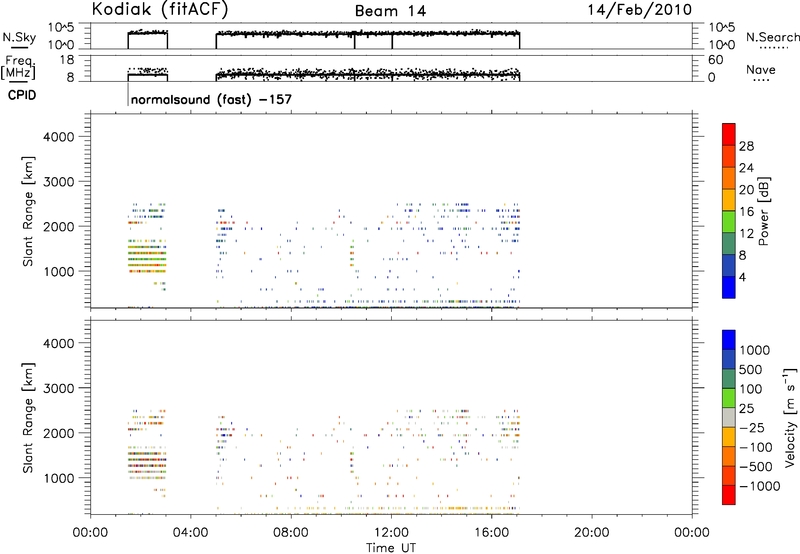Screen dimensions: 800x554
Task: Click the blue 1000 velocity swatch
Action: (729, 340)
